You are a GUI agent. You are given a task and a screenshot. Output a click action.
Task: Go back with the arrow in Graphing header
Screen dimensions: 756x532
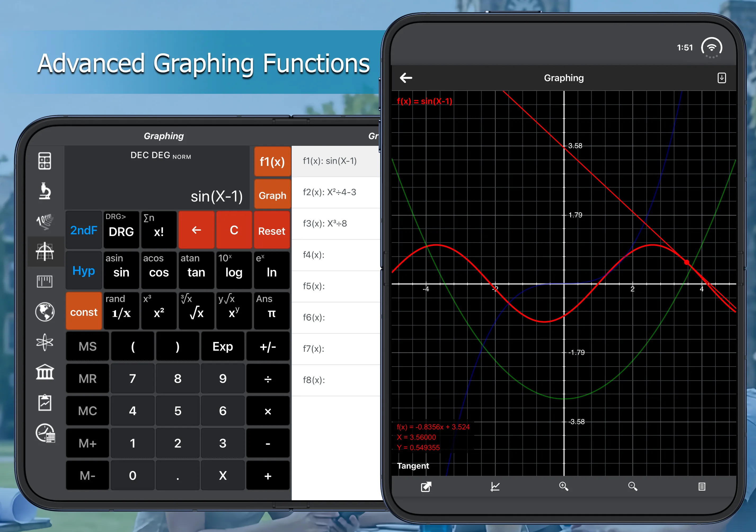click(x=406, y=78)
